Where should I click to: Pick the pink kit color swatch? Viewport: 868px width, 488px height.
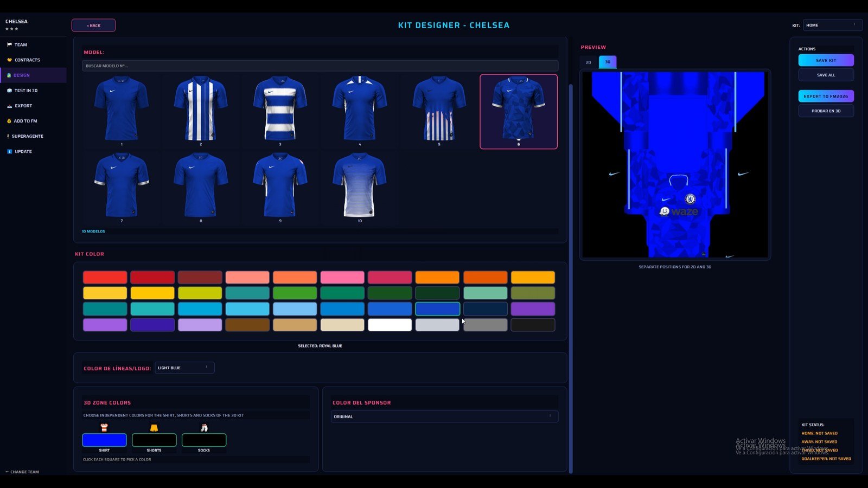(x=342, y=277)
